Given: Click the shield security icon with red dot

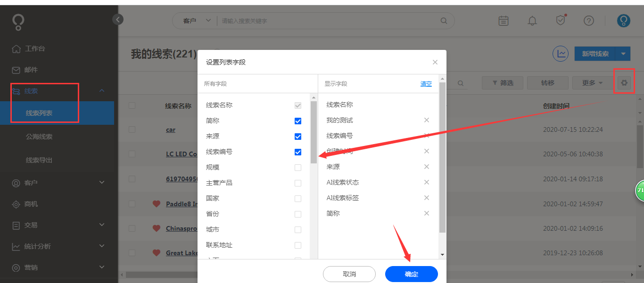Looking at the screenshot, I should click(x=560, y=21).
